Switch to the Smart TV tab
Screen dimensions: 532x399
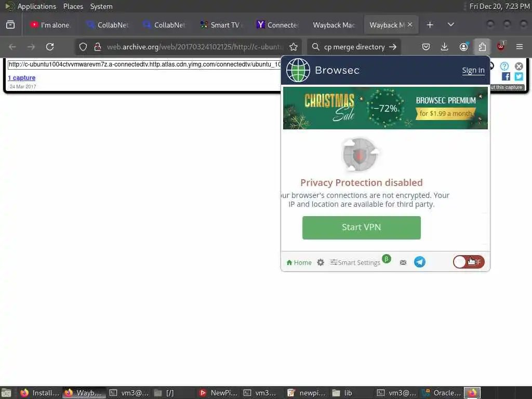pyautogui.click(x=220, y=25)
